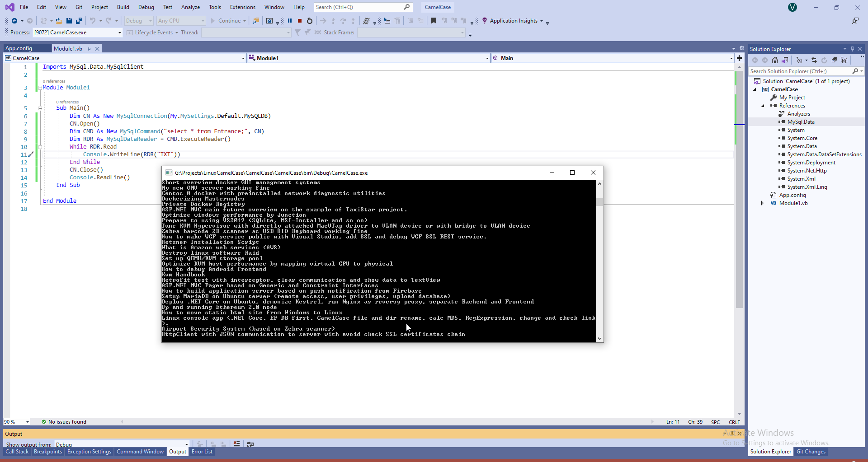This screenshot has width=868, height=462.
Task: Show all files in Solution Explorer
Action: pyautogui.click(x=844, y=60)
